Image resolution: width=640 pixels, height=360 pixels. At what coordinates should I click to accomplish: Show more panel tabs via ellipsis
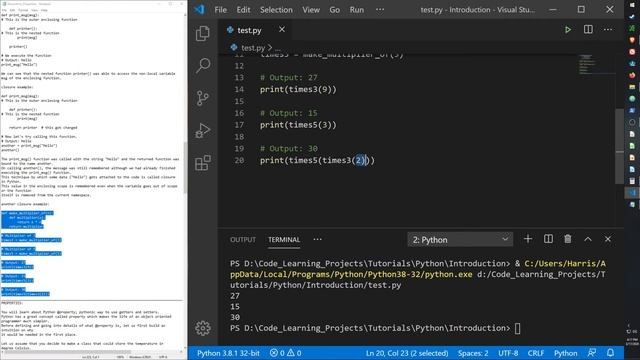tap(318, 240)
